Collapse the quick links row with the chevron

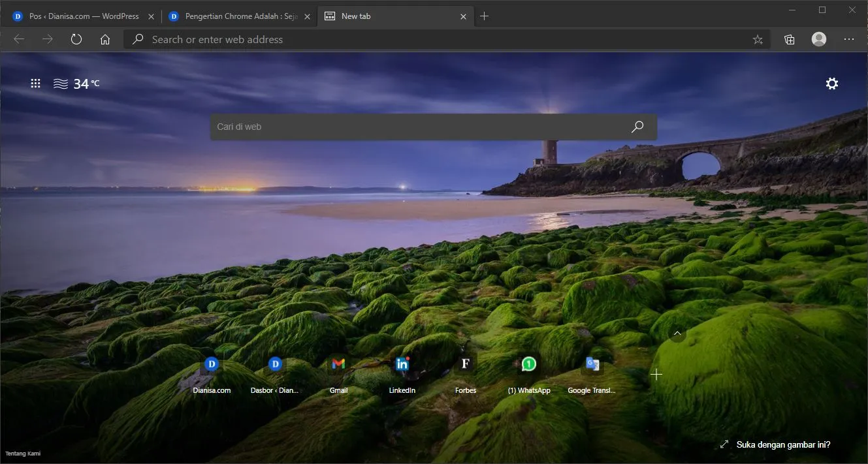[677, 333]
